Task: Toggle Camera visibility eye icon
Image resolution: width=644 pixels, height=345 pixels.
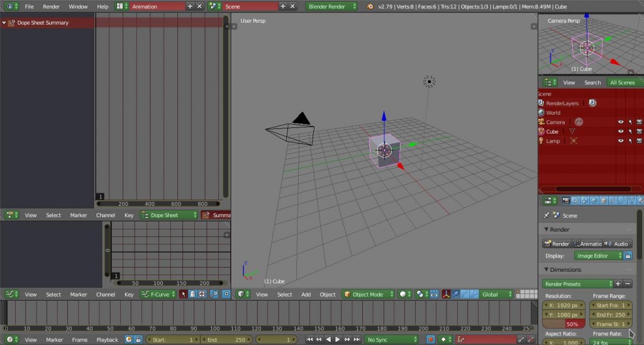Action: (621, 122)
